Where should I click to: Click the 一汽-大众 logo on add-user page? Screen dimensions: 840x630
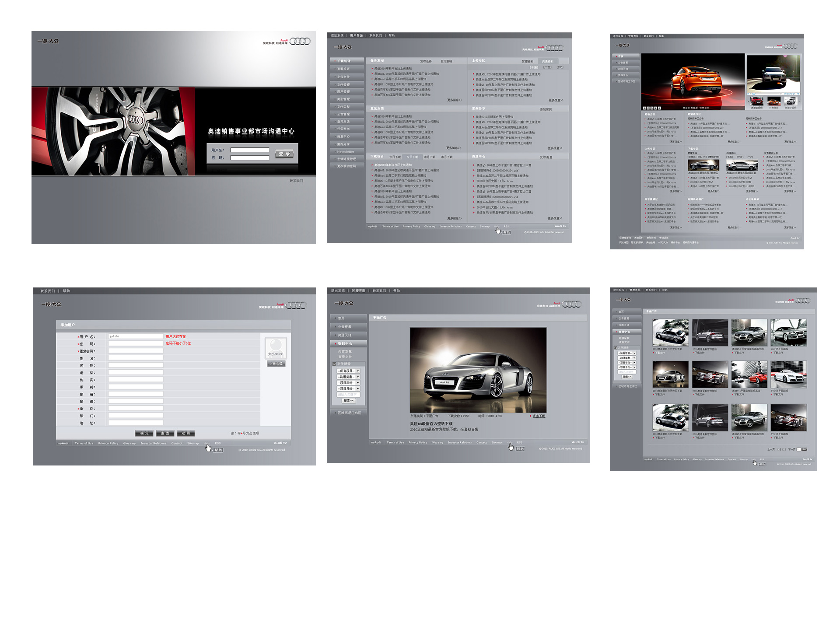click(51, 304)
